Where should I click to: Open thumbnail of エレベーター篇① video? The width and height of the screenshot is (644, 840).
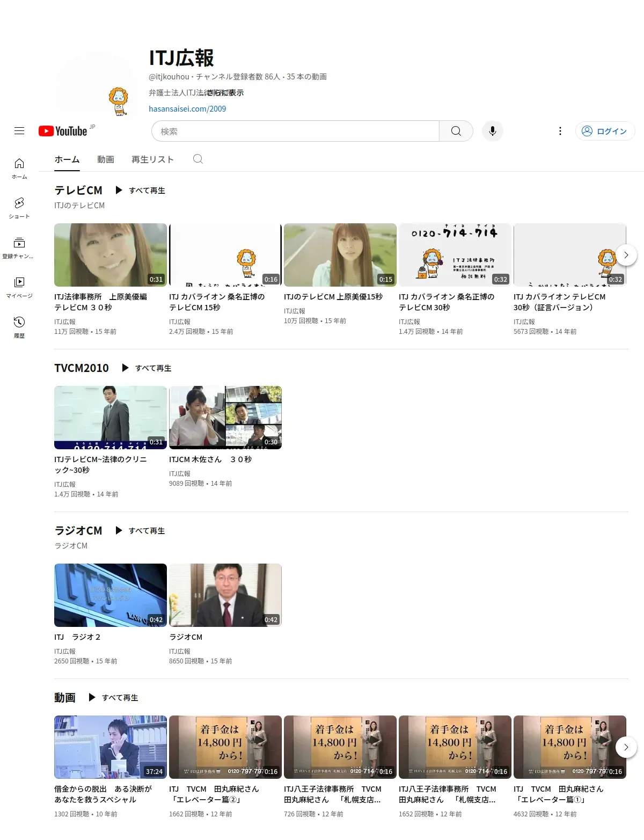pos(570,747)
